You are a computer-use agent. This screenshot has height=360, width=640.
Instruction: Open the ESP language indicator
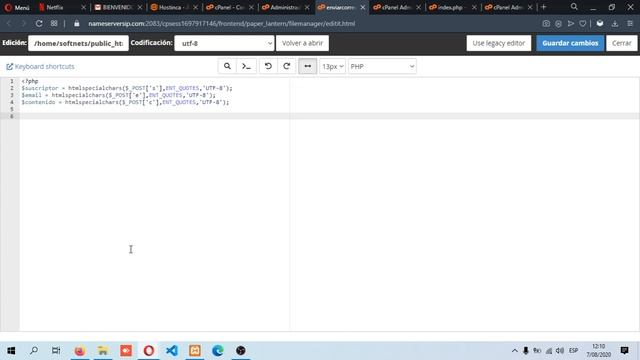[573, 351]
